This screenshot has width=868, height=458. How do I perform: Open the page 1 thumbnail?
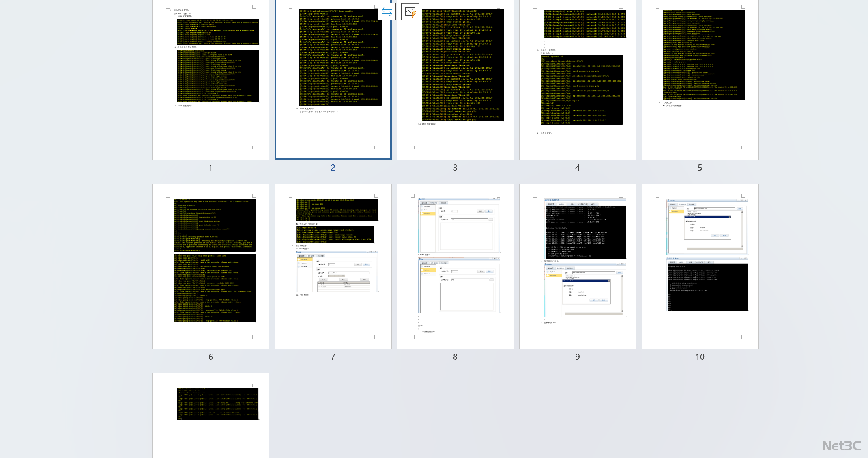point(211,79)
